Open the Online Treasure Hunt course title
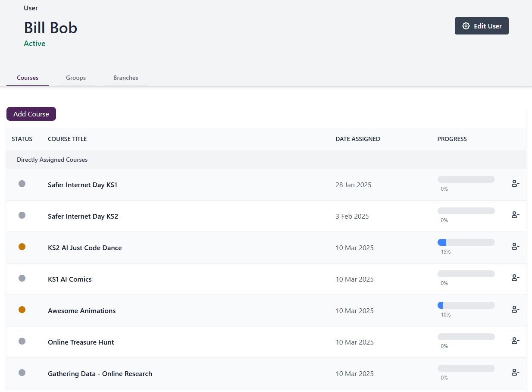The height and width of the screenshot is (392, 532). click(81, 342)
